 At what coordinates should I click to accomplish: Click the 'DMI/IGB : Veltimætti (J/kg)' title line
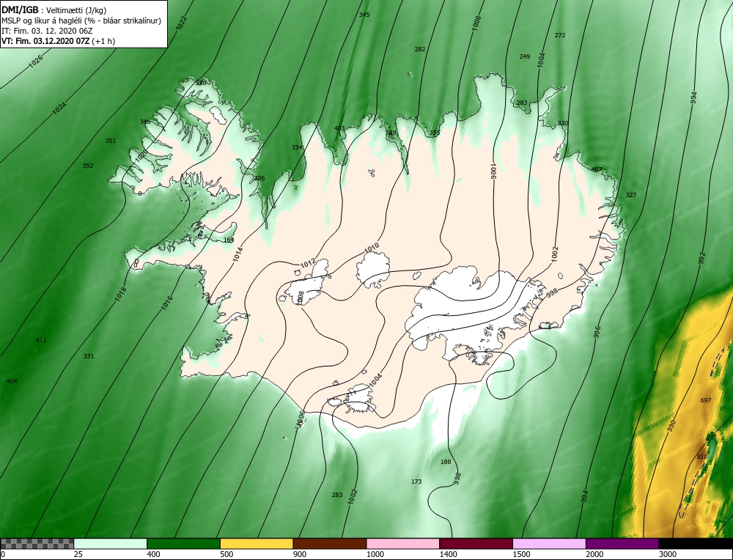(54, 10)
